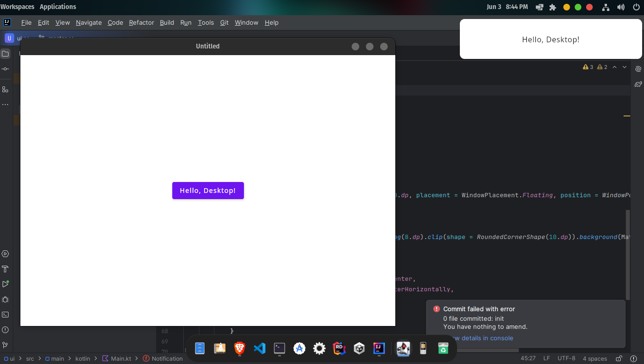This screenshot has width=644, height=364.
Task: Open the Help menu
Action: (271, 22)
